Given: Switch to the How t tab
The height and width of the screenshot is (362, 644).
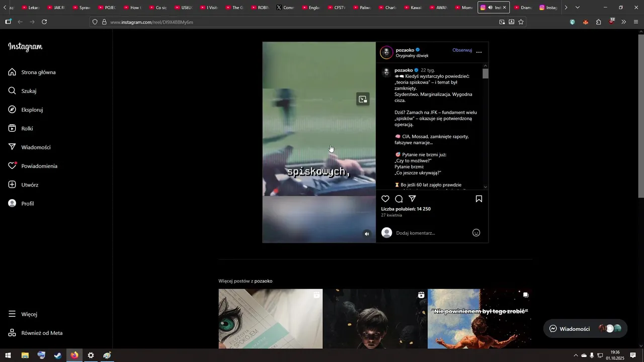Looking at the screenshot, I should pos(132,8).
